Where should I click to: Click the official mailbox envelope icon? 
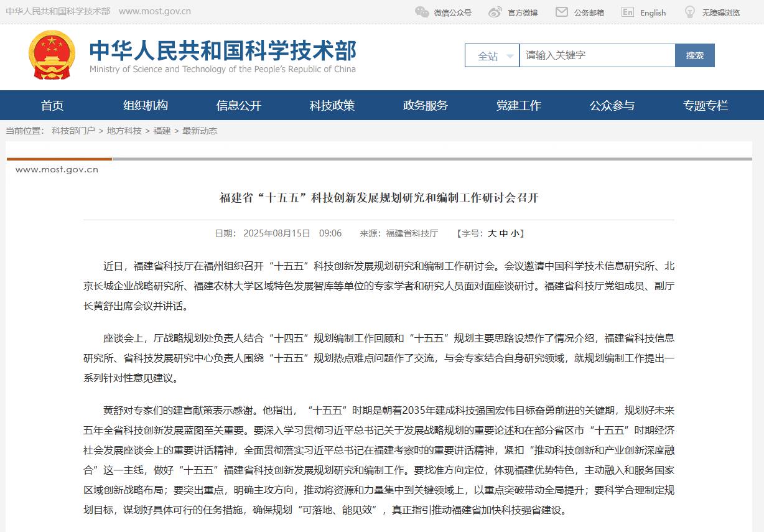coord(562,12)
